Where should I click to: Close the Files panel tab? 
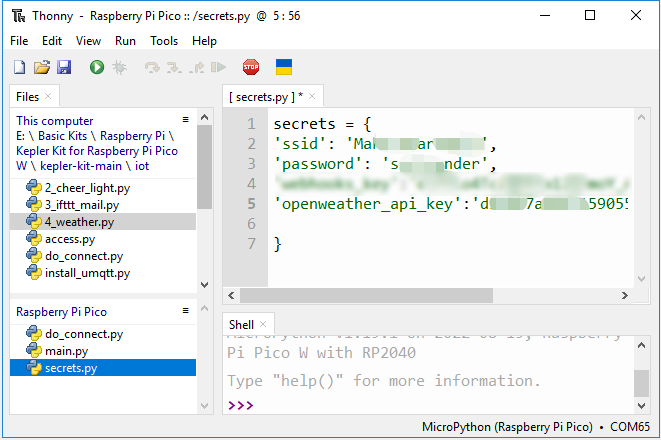(x=48, y=96)
